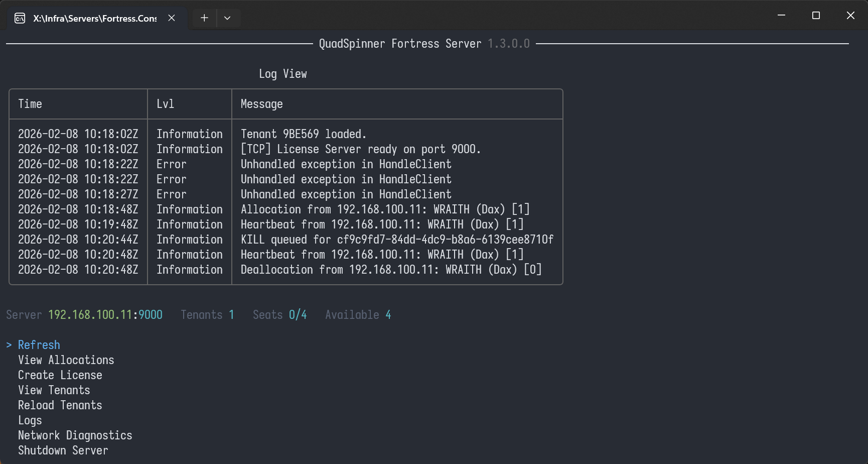Select the Refresh menu option
868x464 pixels.
point(39,345)
